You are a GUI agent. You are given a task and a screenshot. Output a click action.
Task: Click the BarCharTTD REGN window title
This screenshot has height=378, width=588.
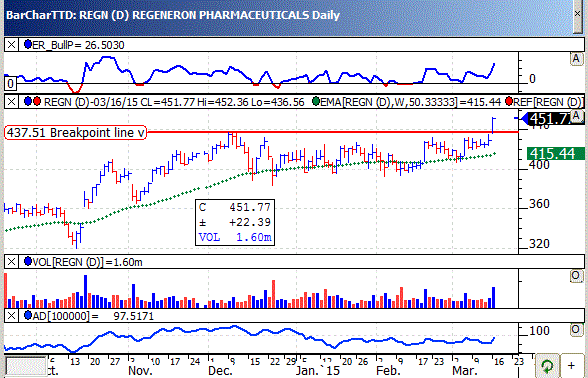[173, 15]
